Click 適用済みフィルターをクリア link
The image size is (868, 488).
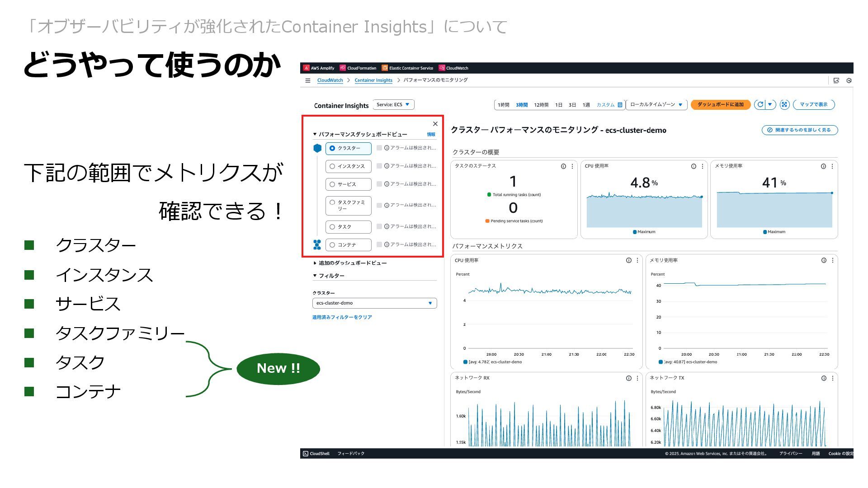[342, 317]
